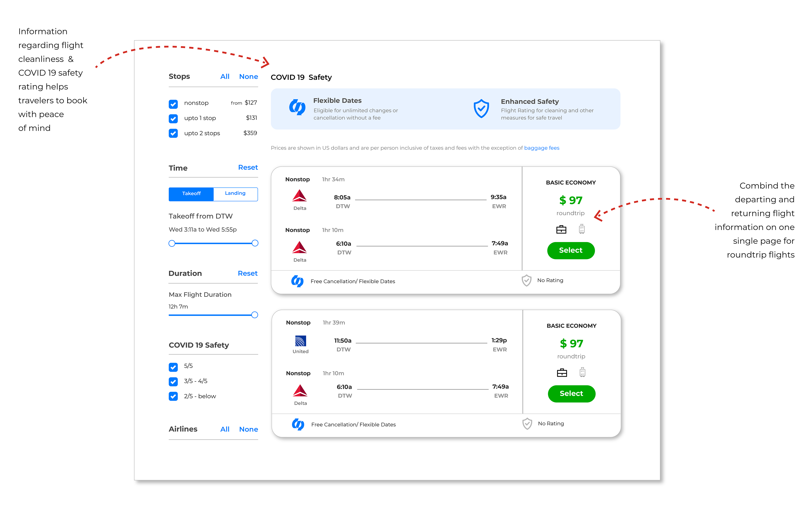Click the Delta logo on the 8:05a flight
Image resolution: width=812 pixels, height=505 pixels.
tap(299, 196)
